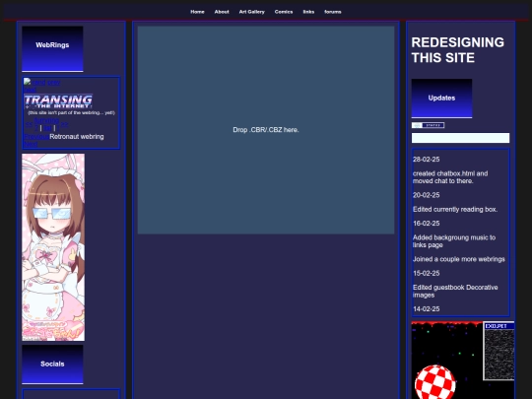This screenshot has width=532, height=399.
Task: Click the red checkered Boing ball image
Action: tap(435, 382)
